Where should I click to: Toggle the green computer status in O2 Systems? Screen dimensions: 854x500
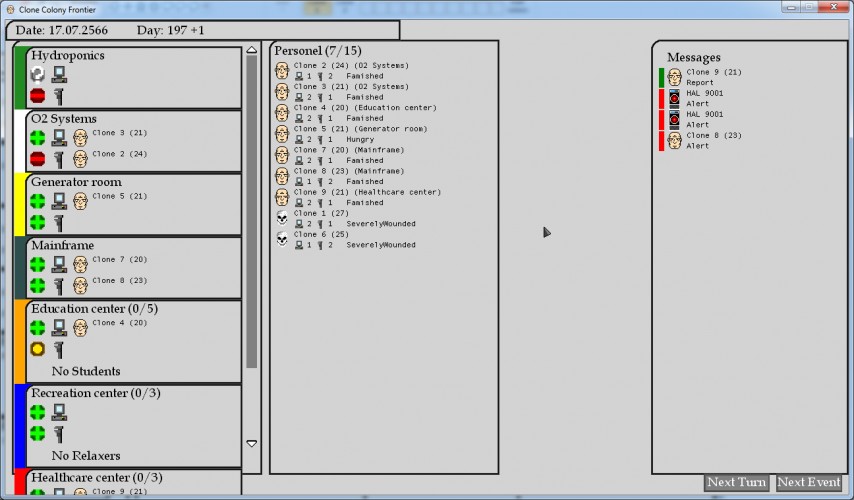click(x=38, y=138)
